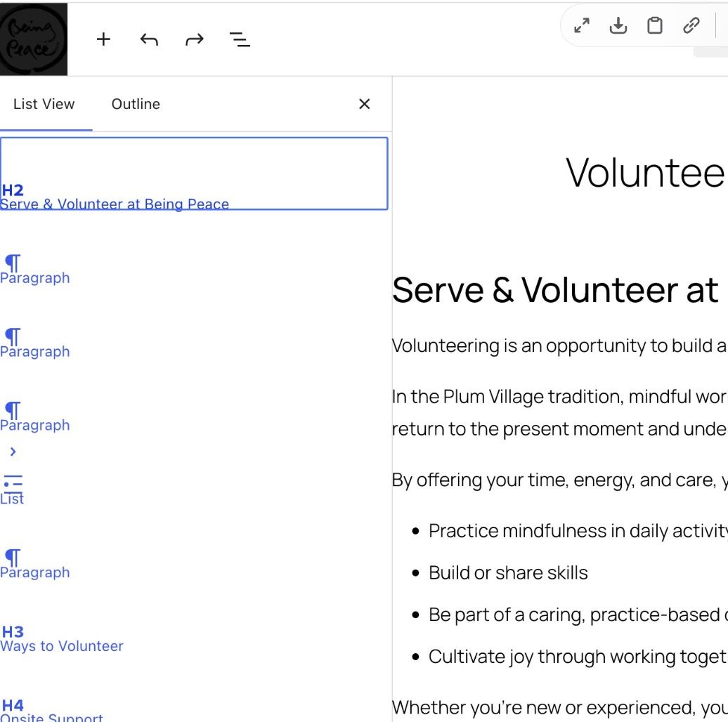The width and height of the screenshot is (728, 722).
Task: Redo the last undone change
Action: tap(195, 39)
